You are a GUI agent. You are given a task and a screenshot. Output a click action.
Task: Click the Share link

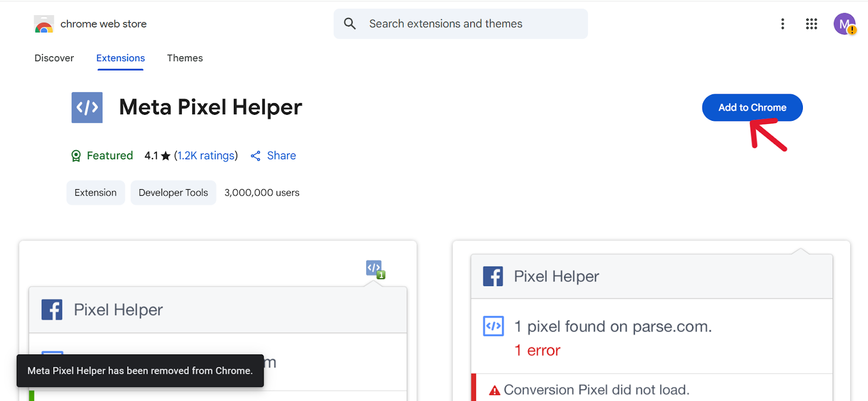(282, 156)
